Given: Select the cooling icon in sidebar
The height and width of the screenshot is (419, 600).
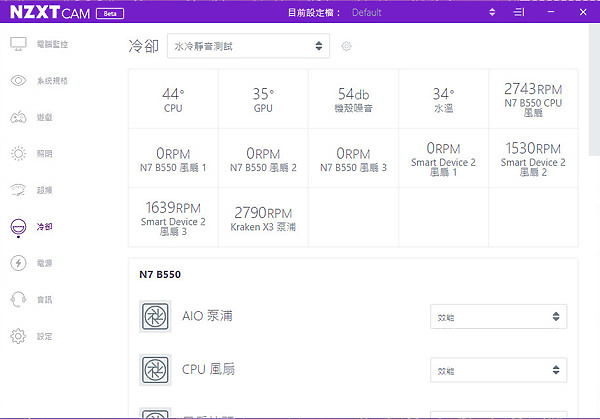Looking at the screenshot, I should pyautogui.click(x=18, y=227).
